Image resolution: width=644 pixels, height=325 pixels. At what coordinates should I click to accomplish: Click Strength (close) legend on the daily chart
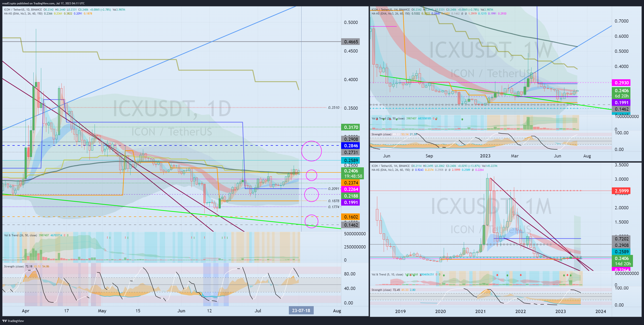[x=14, y=266]
